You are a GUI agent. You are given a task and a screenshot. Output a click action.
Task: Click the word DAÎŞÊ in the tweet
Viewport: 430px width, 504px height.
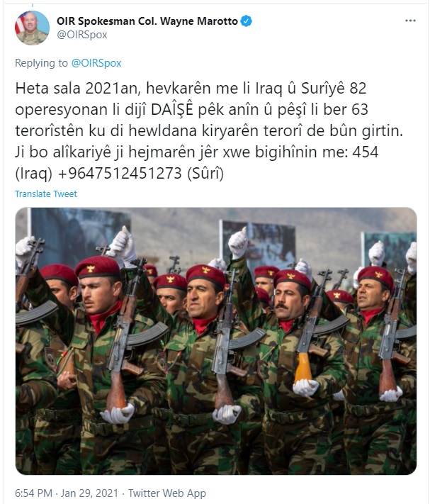172,109
